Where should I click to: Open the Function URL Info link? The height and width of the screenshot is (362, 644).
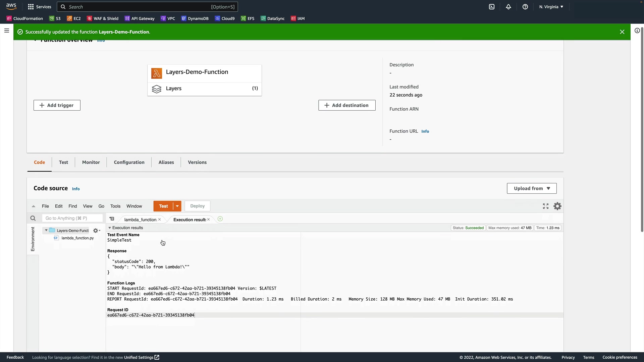[425, 131]
